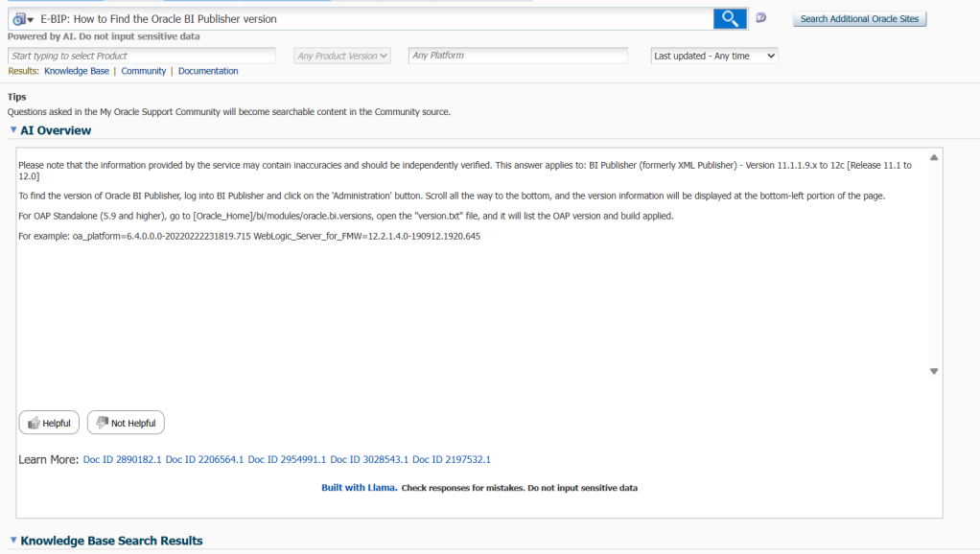Mark the AI answer as Helpful
This screenshot has height=554, width=980.
49,423
